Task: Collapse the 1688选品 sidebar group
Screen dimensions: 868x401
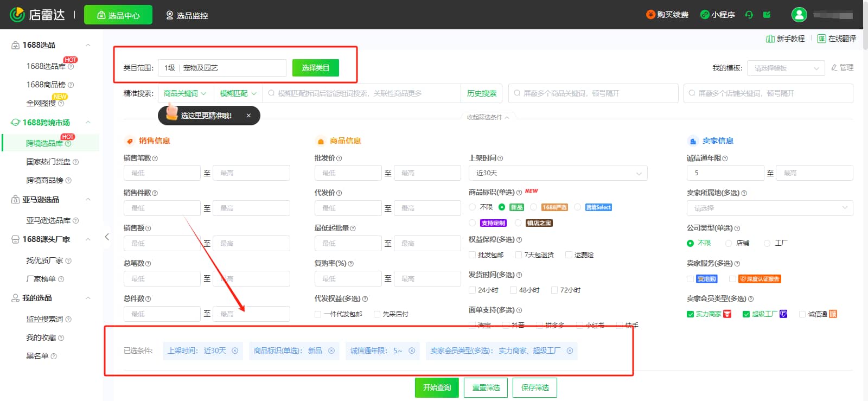Action: coord(88,45)
